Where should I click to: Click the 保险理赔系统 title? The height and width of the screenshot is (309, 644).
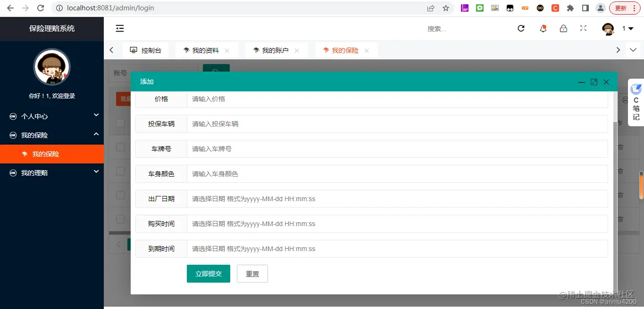[52, 28]
